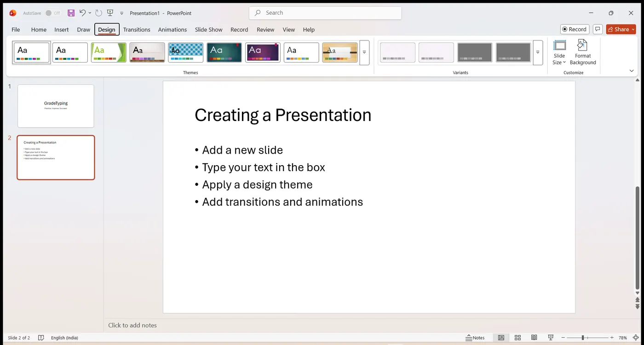Start Slide Show from status bar
The height and width of the screenshot is (345, 644).
pyautogui.click(x=551, y=338)
